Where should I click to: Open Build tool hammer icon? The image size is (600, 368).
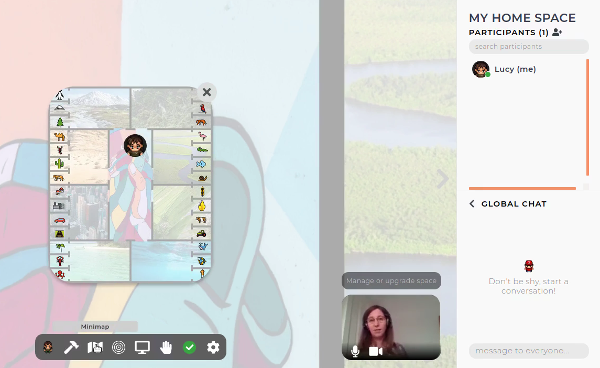click(x=71, y=347)
